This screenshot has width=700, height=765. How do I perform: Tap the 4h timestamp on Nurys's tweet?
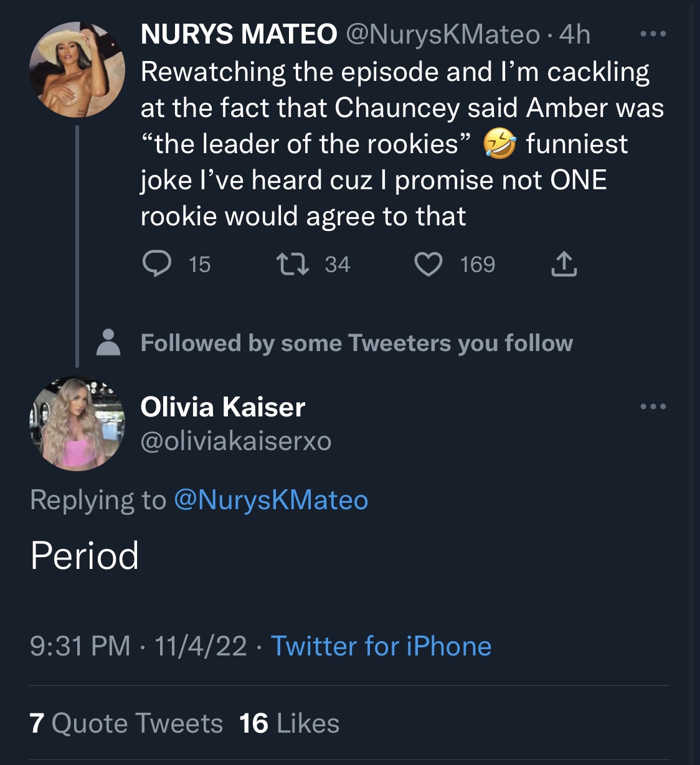[574, 34]
